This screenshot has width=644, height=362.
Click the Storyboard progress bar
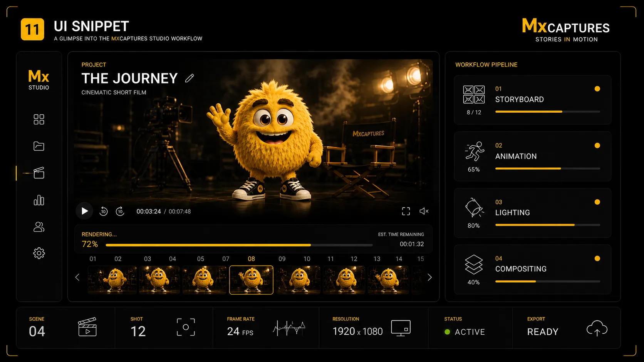click(548, 112)
